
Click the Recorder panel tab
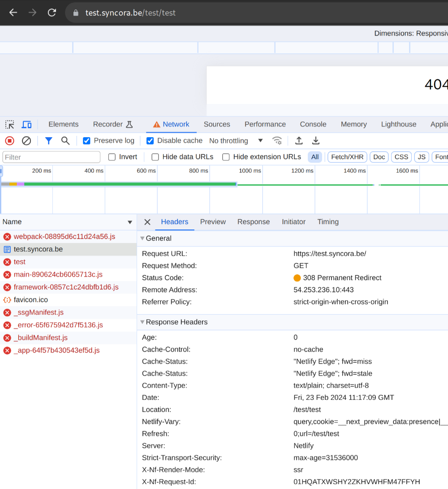pos(113,125)
